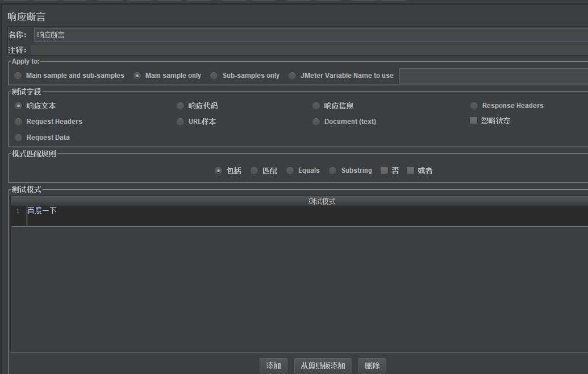Click the JMeter variable name field

[x=494, y=76]
